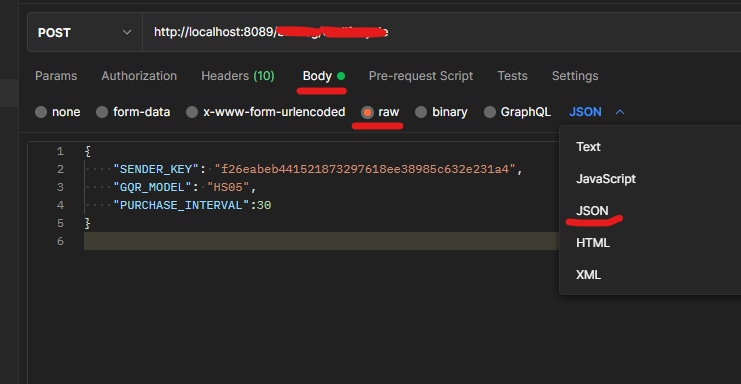741x384 pixels.
Task: Choose JSON from format menu
Action: click(x=592, y=211)
